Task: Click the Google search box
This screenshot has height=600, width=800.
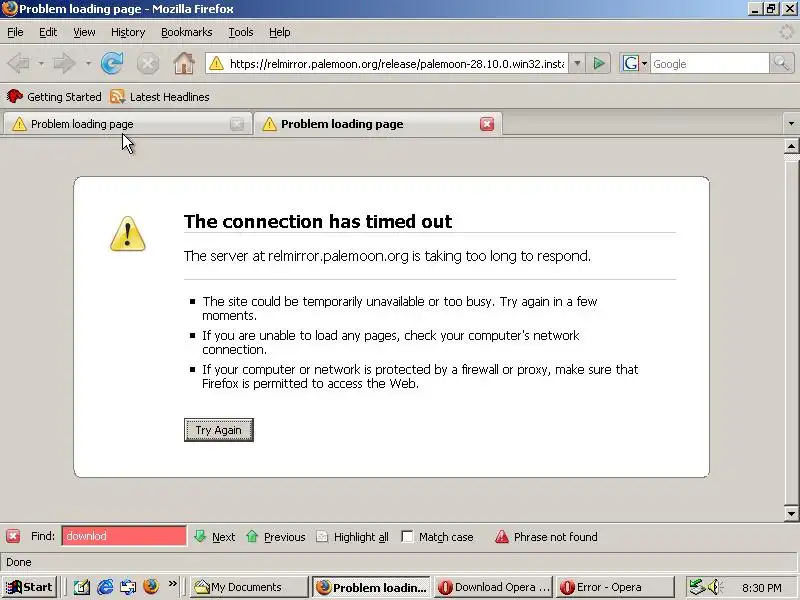Action: 709,64
